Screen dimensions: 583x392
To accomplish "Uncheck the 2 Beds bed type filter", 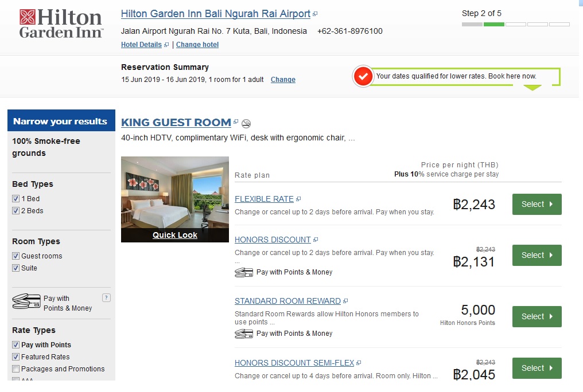I will [16, 210].
